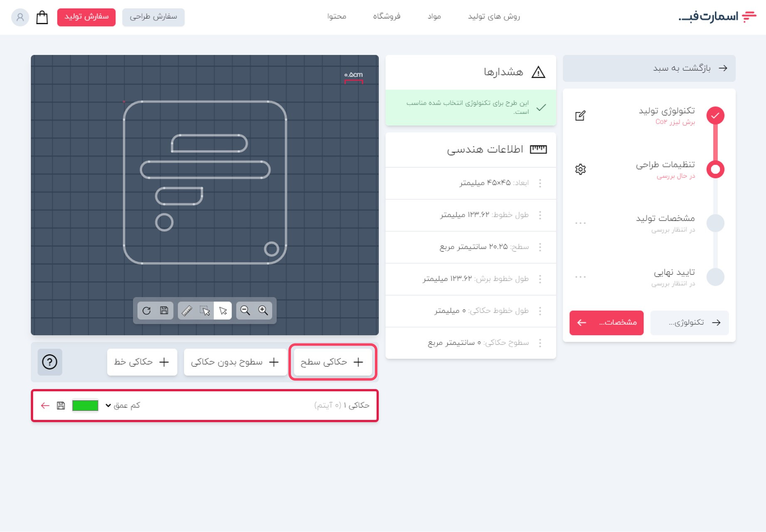Click the zoom in magnifier tool
The width and height of the screenshot is (766, 532).
(263, 311)
